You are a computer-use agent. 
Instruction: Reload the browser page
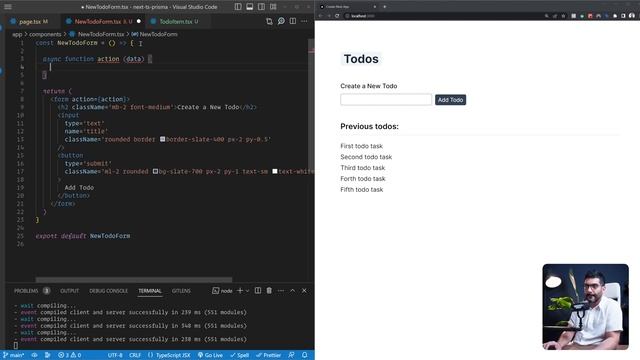pos(337,16)
